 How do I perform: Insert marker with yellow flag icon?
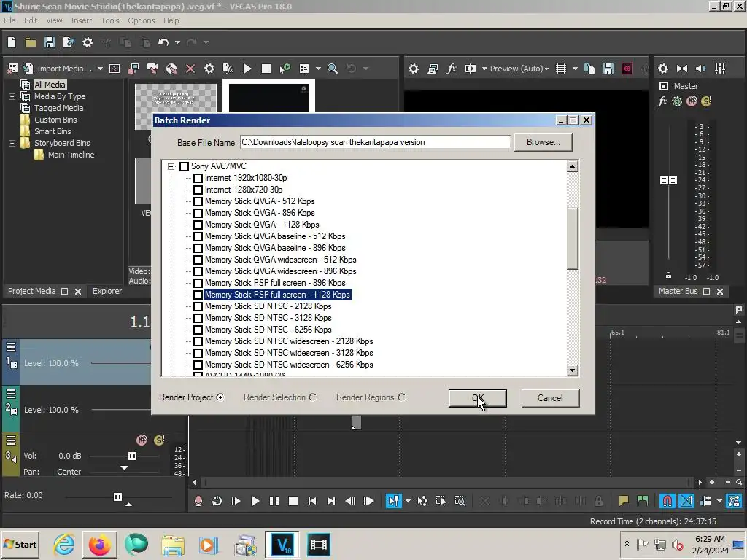[623, 501]
